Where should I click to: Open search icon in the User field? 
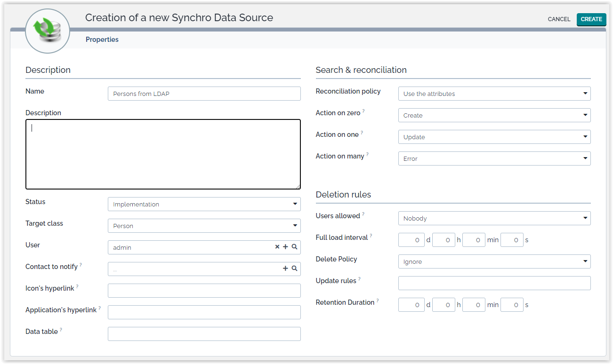294,247
